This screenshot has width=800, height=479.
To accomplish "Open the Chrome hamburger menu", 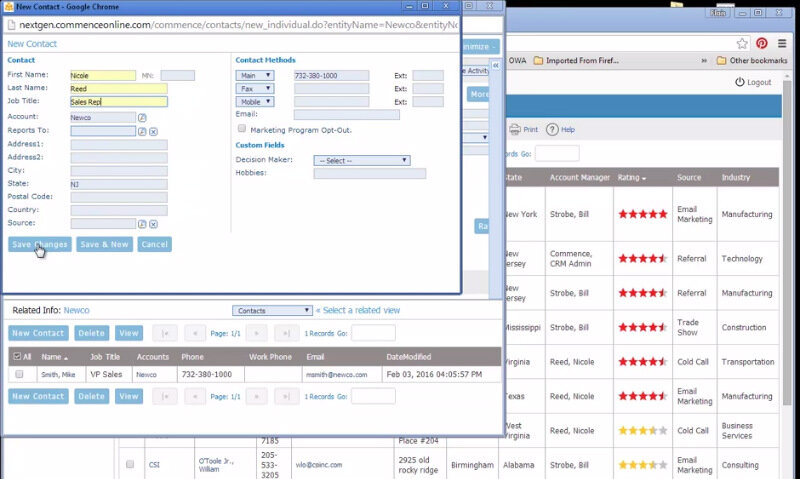I will [x=782, y=44].
